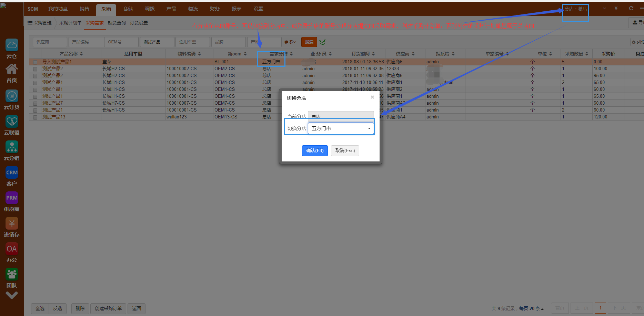644x316 pixels.
Task: Open the 缺货查询 sub-tab
Action: pos(117,23)
